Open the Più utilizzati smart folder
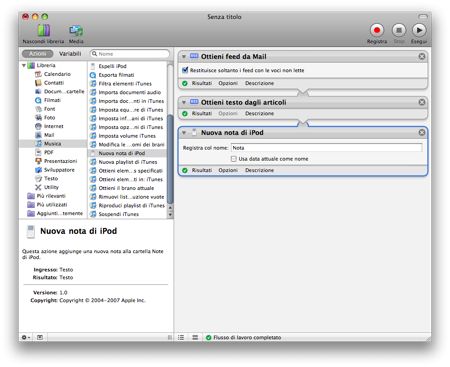 47,204
